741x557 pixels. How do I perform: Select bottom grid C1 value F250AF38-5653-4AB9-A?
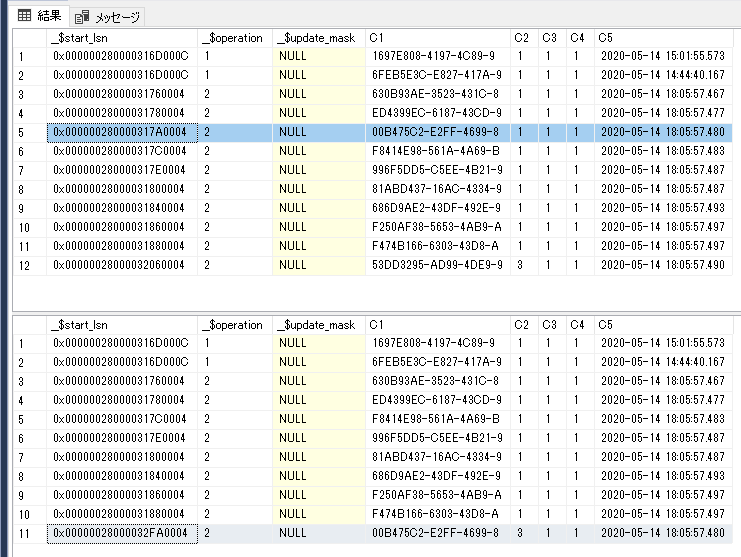tap(438, 495)
